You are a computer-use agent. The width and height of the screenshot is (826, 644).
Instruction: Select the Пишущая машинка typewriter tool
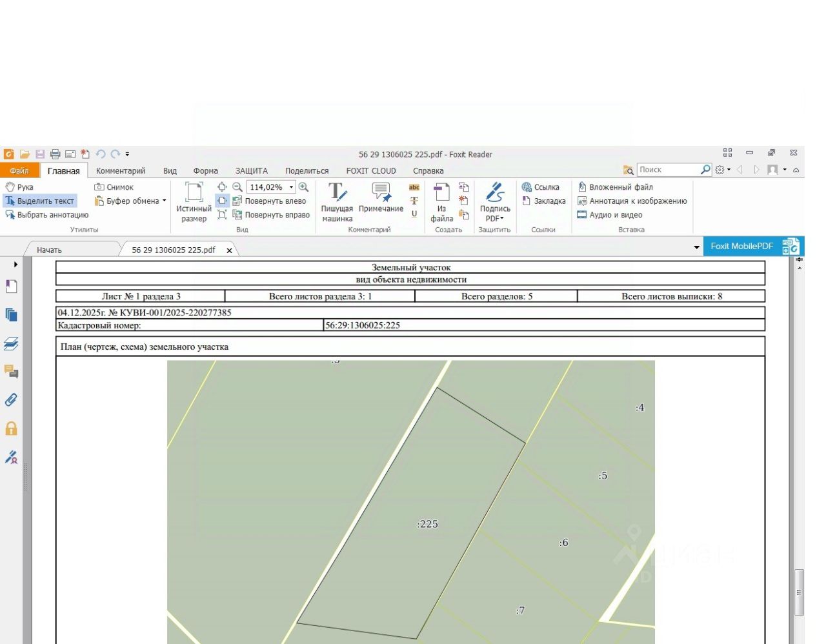[x=337, y=202]
